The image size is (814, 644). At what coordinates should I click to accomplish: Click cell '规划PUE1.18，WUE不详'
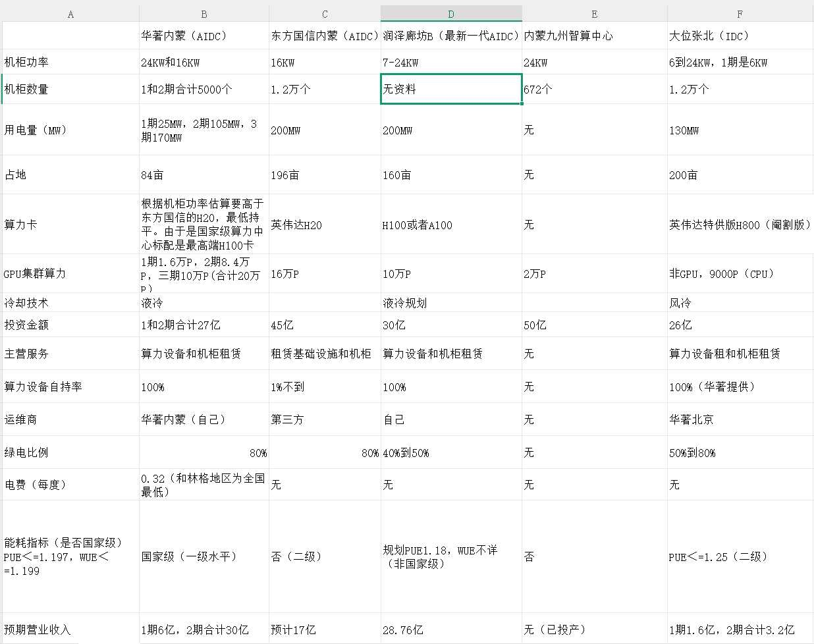(451, 556)
